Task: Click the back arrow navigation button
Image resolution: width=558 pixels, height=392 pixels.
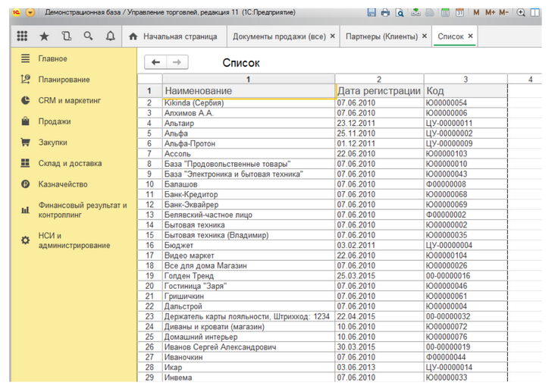Action: pos(156,63)
